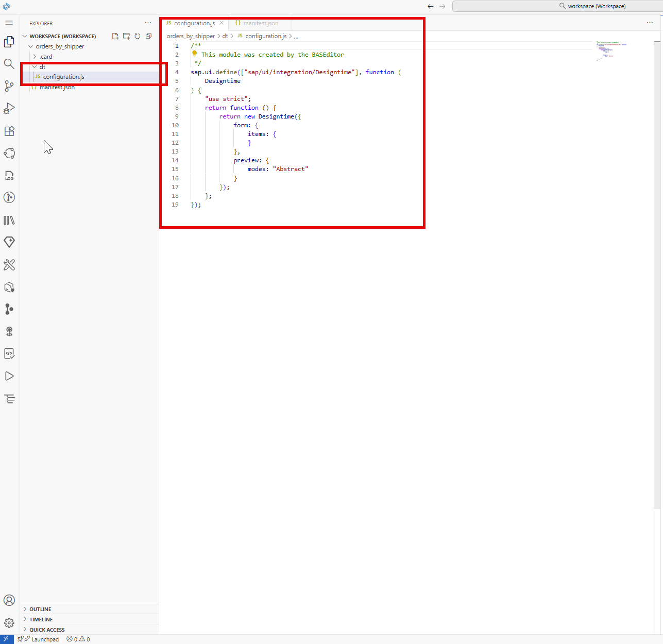Open the Manage settings gear
Image resolution: width=663 pixels, height=644 pixels.
9,623
